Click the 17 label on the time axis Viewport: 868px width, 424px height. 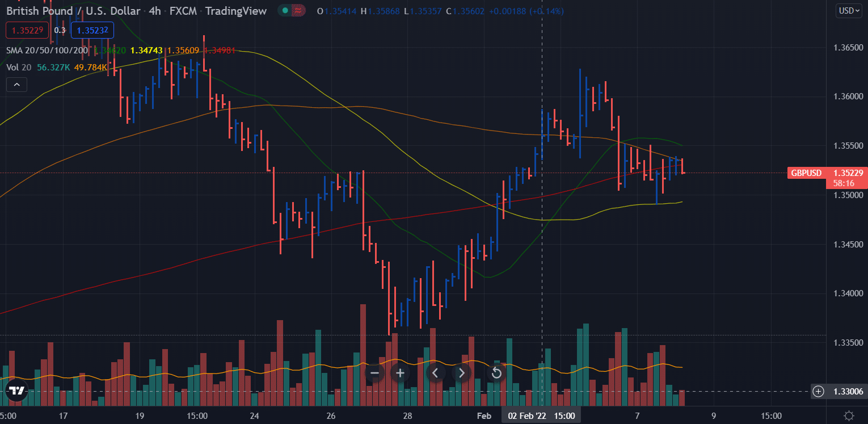coord(63,416)
